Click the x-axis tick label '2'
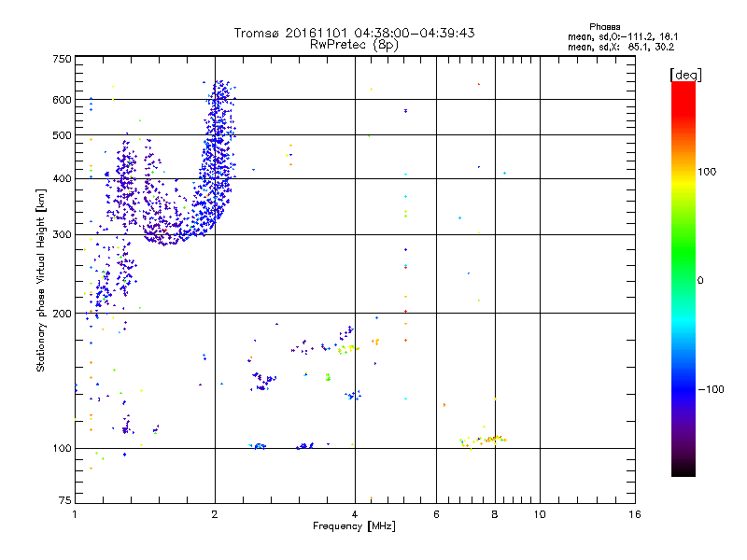Viewport: 747px width, 560px height. click(215, 514)
